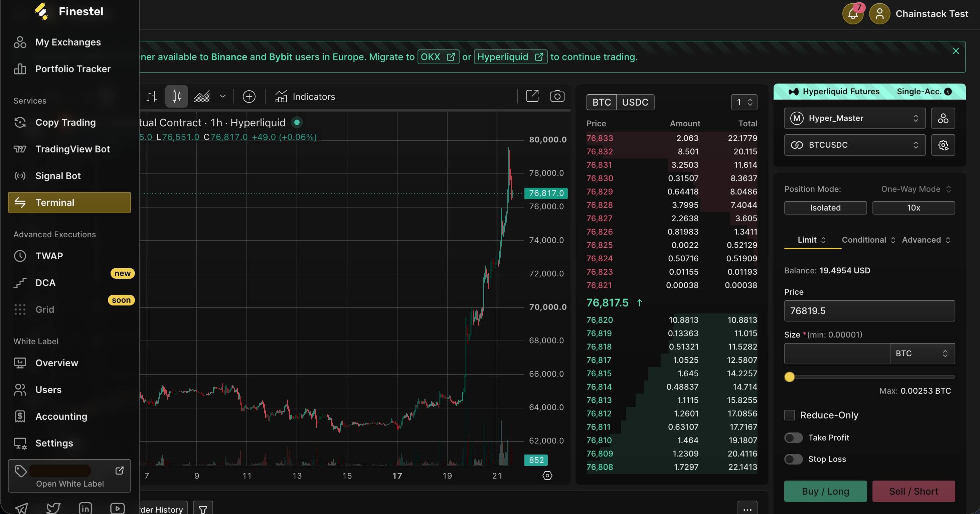
Task: Select the candlestick chart style
Action: [x=176, y=96]
